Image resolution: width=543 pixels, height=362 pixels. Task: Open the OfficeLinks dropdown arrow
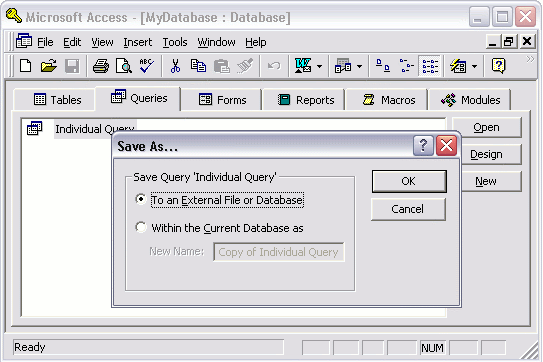(319, 66)
